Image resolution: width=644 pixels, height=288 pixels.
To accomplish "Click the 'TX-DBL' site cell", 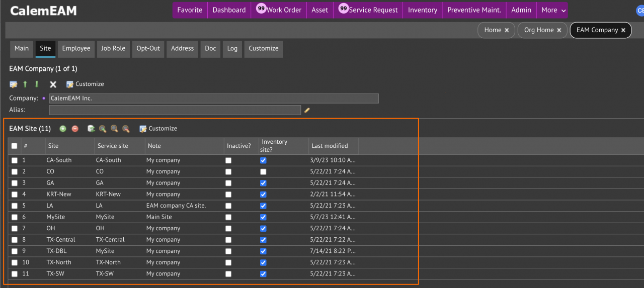I will coord(56,251).
